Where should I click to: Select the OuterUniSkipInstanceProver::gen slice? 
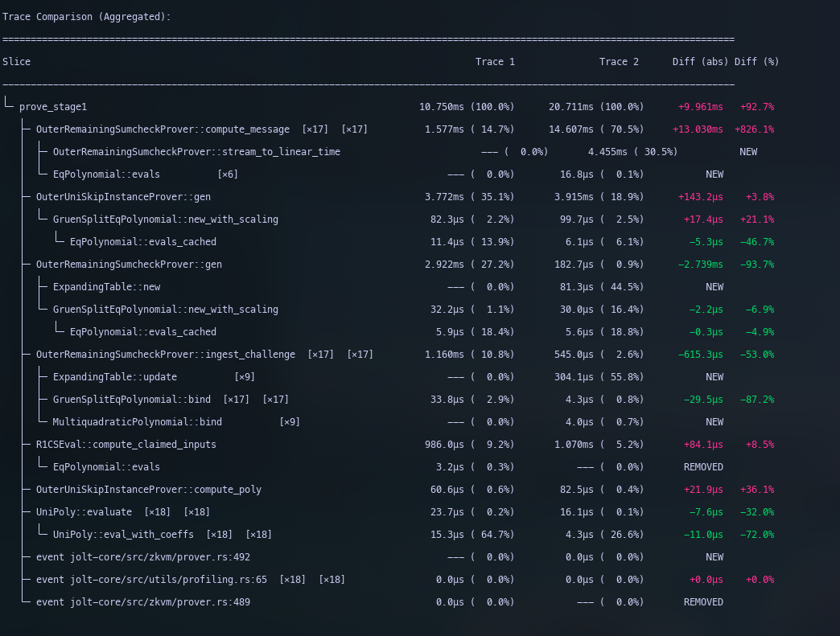click(123, 197)
